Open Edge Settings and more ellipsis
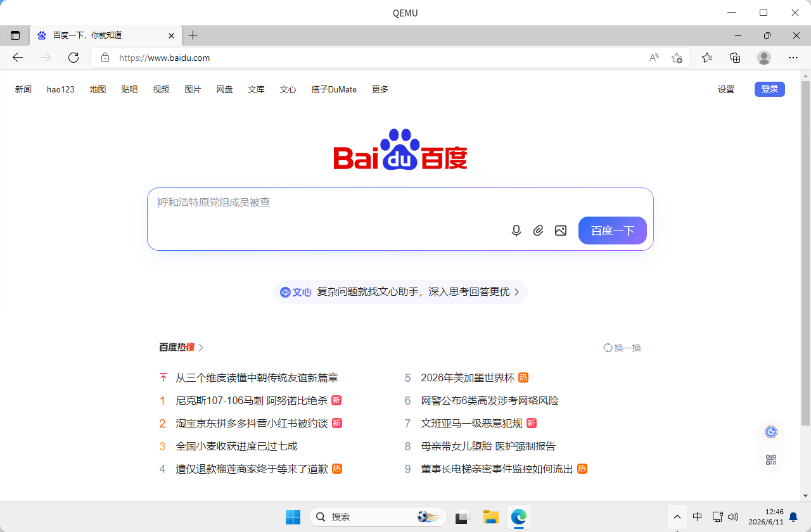 click(793, 58)
